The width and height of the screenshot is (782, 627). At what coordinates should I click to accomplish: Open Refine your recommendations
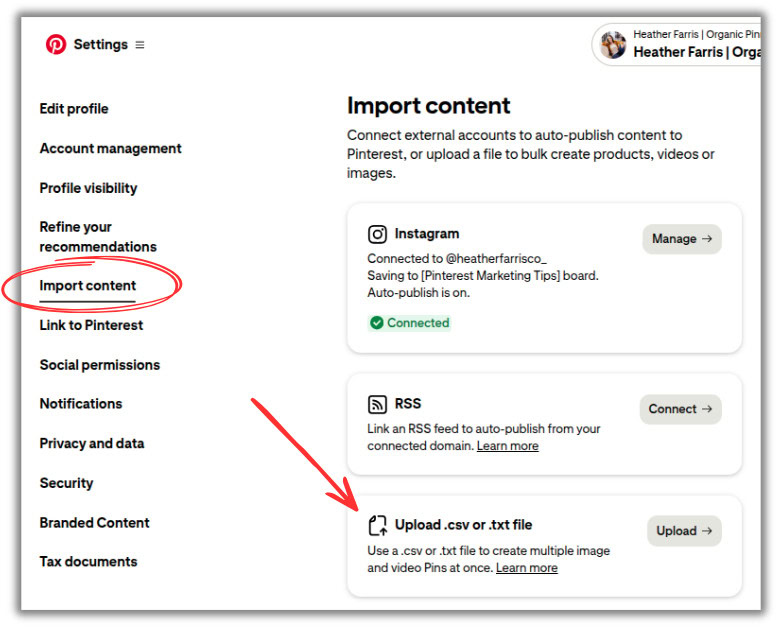[98, 237]
